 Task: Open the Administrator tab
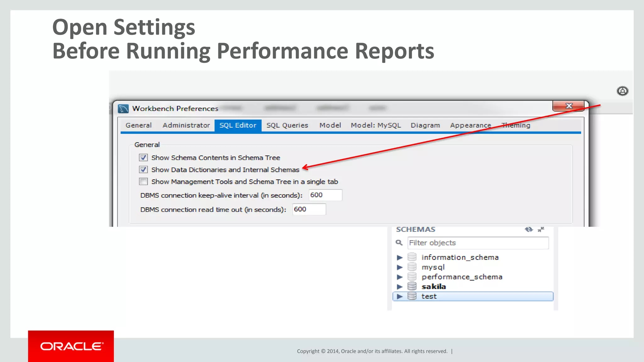pyautogui.click(x=186, y=125)
